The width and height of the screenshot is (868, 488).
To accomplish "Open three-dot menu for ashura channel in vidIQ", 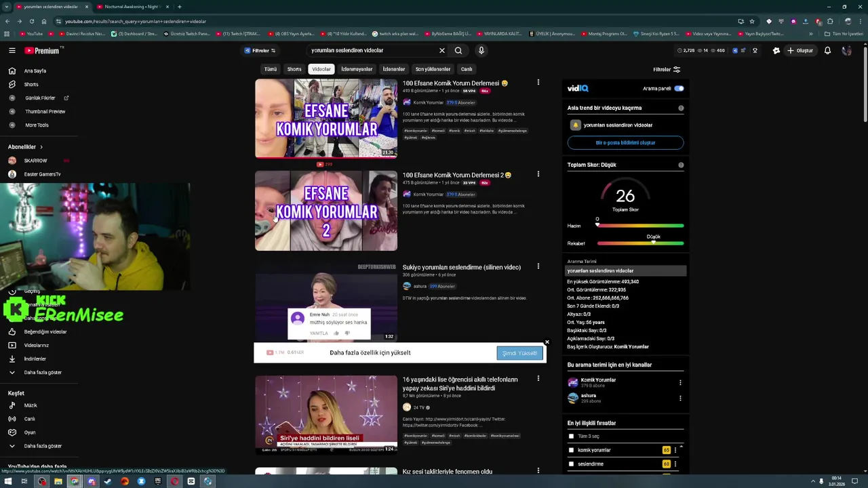I will coord(680,398).
